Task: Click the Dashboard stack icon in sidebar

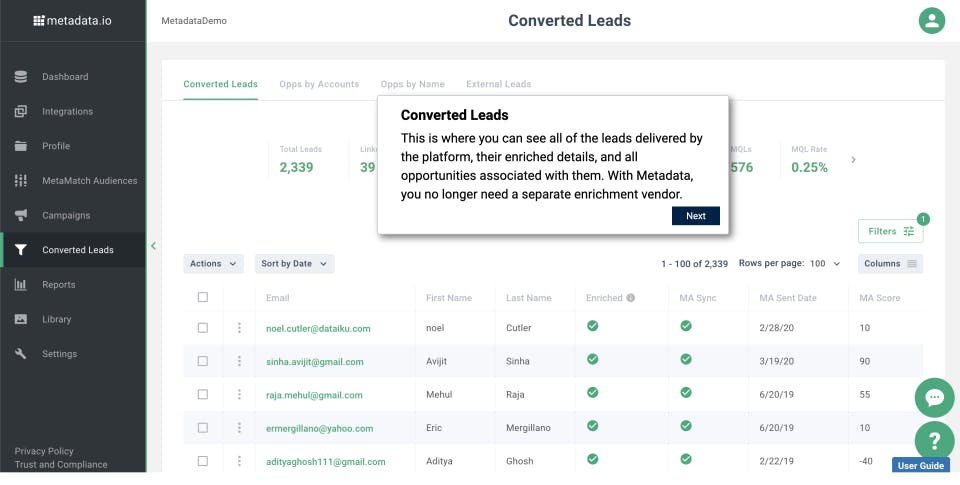Action: click(x=21, y=77)
